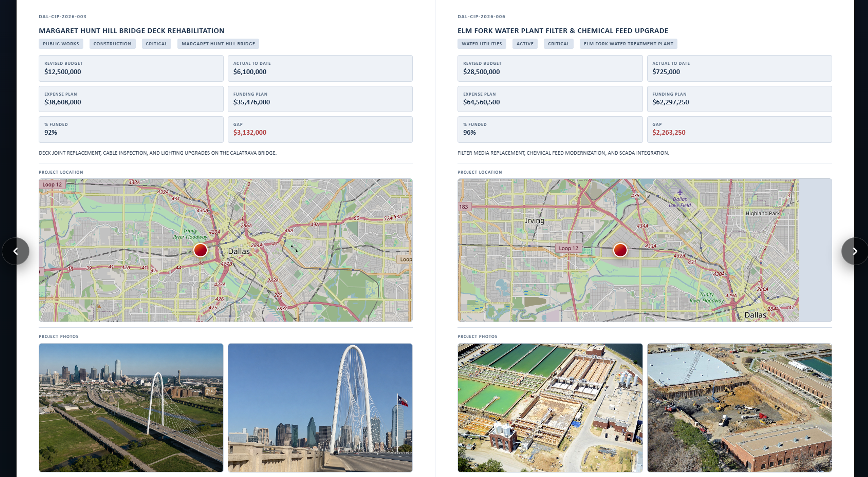
Task: Click the 92% funded value
Action: [51, 132]
